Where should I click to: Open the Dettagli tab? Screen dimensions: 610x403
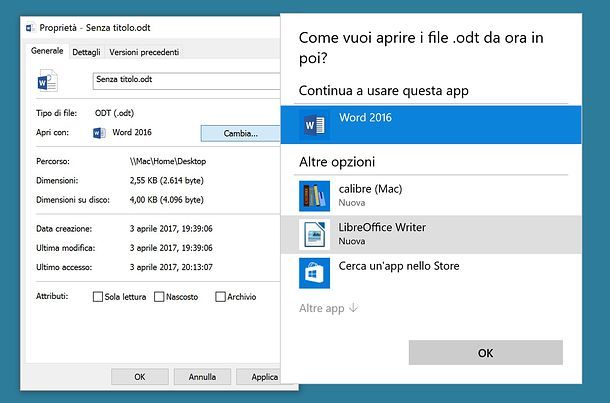coord(86,52)
